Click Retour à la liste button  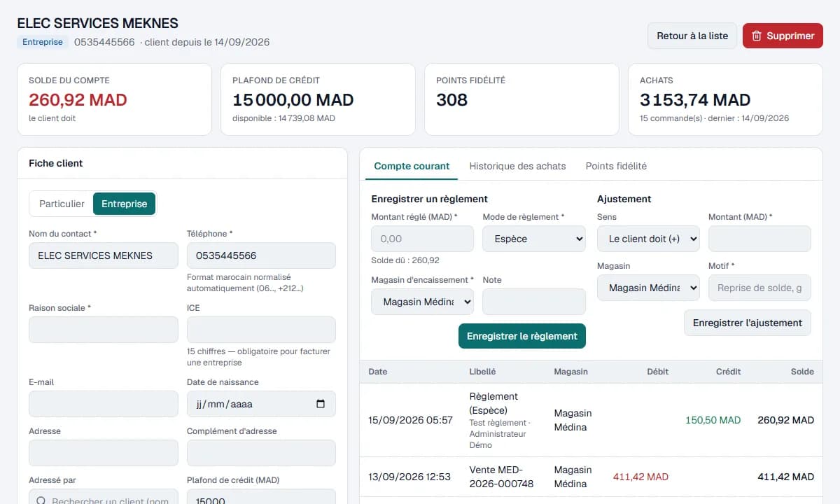[692, 36]
